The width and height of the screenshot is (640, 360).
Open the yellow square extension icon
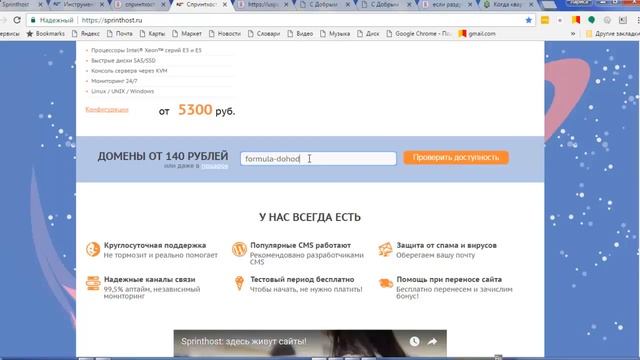coord(544,20)
